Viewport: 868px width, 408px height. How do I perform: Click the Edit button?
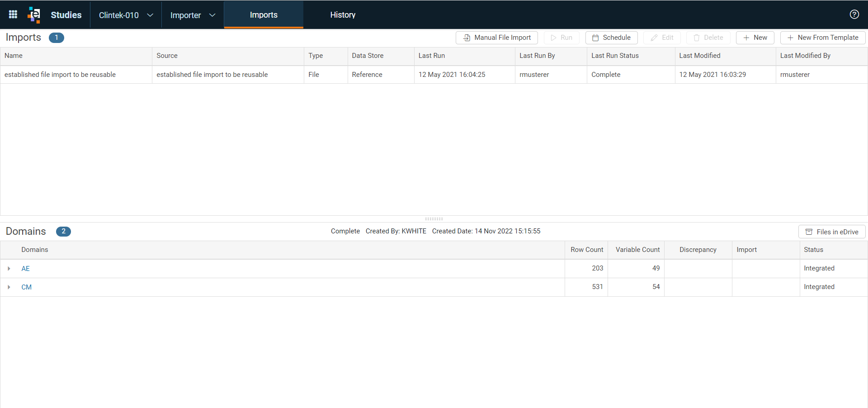click(x=662, y=38)
